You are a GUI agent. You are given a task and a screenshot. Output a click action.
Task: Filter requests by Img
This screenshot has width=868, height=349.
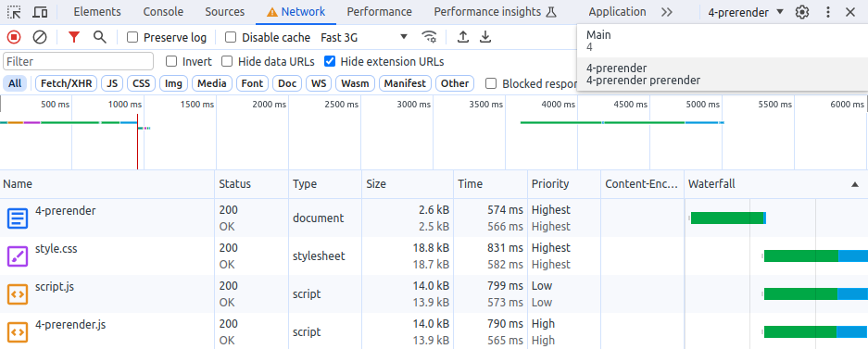click(x=174, y=83)
